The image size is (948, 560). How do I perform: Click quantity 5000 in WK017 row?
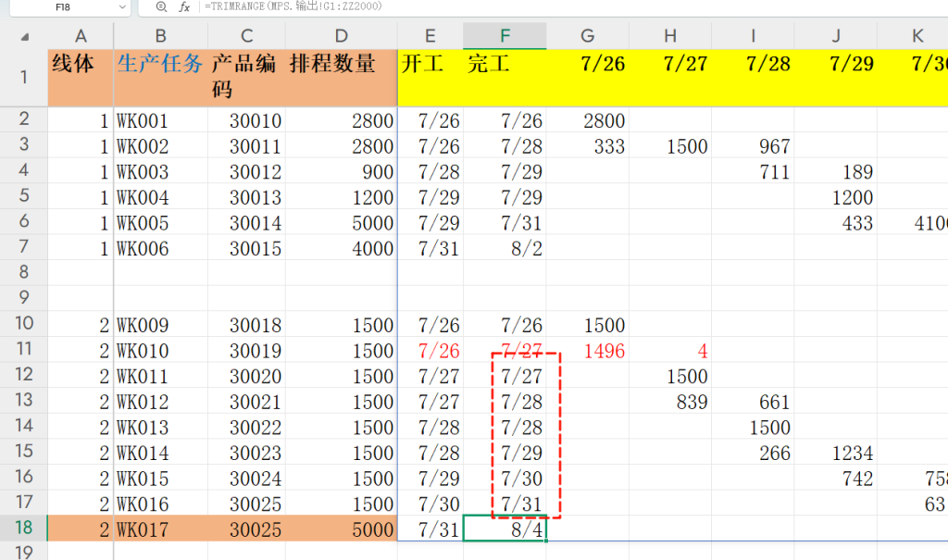click(x=342, y=529)
